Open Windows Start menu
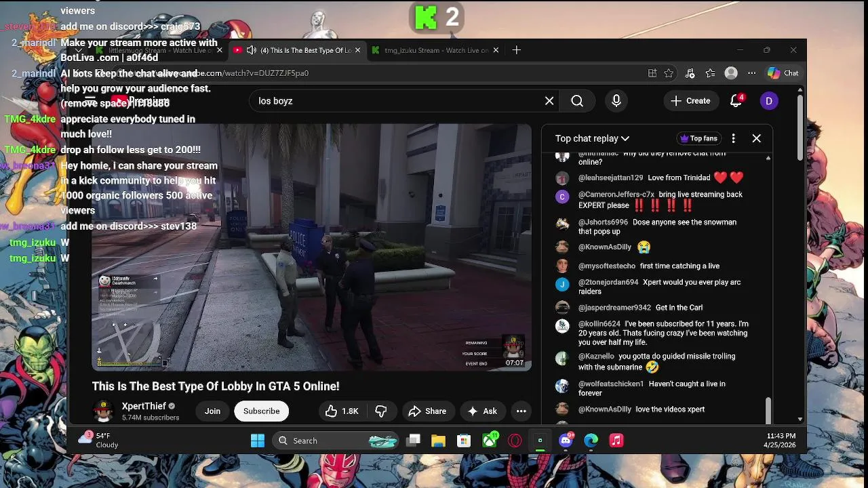Image resolution: width=868 pixels, height=488 pixels. (258, 441)
